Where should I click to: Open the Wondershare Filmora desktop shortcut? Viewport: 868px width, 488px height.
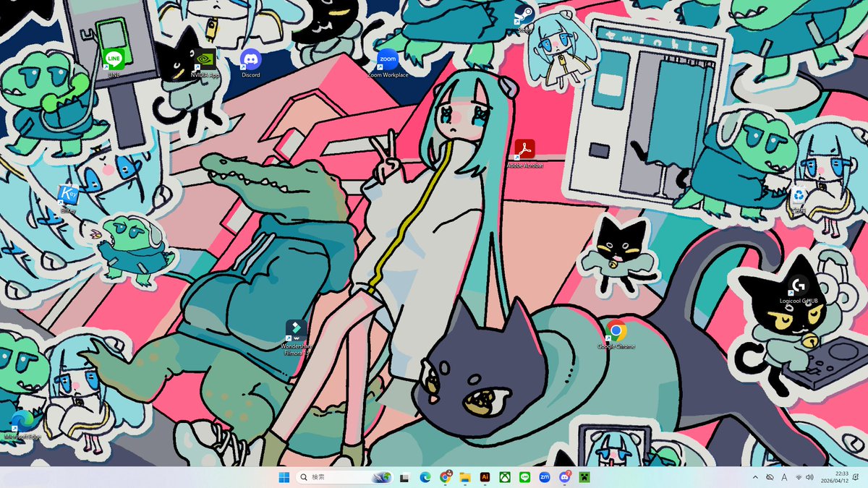[x=295, y=338]
